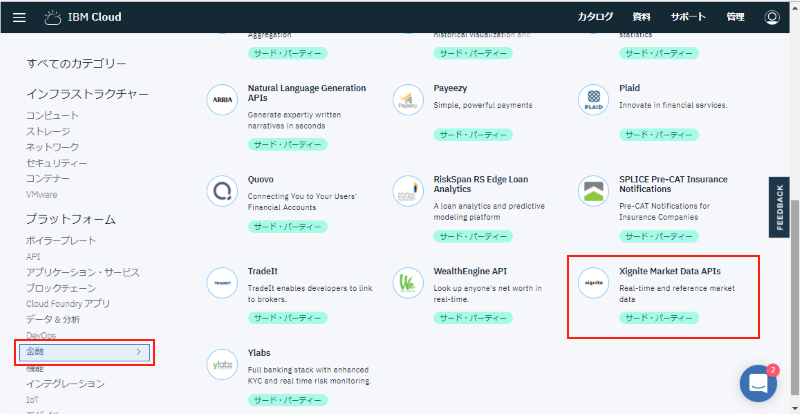Open the Quovo title
This screenshot has width=800, height=414.
tap(260, 180)
